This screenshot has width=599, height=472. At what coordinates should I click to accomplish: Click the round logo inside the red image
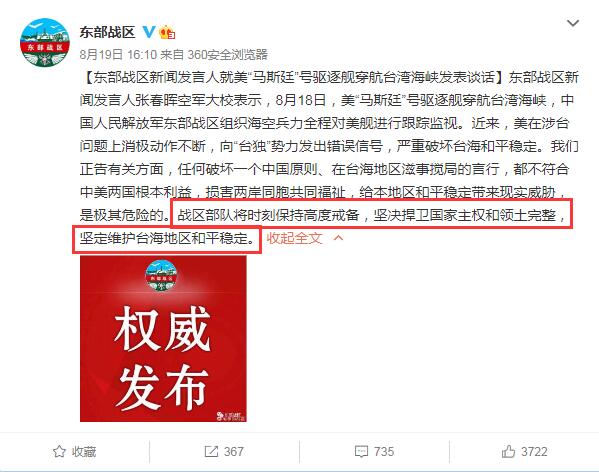tap(162, 275)
